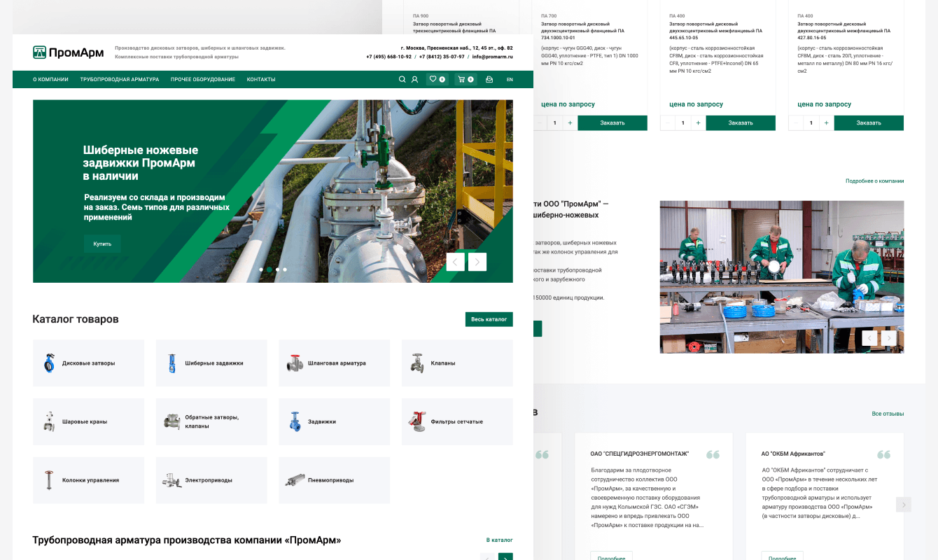Screen dimensions: 938x560
Task: Click the user account icon
Action: (x=414, y=80)
